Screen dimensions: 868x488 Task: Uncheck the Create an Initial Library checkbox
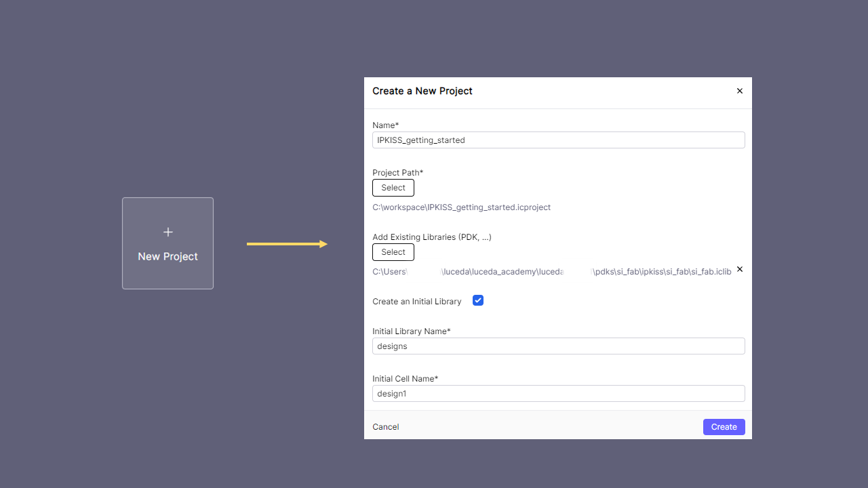pos(478,300)
